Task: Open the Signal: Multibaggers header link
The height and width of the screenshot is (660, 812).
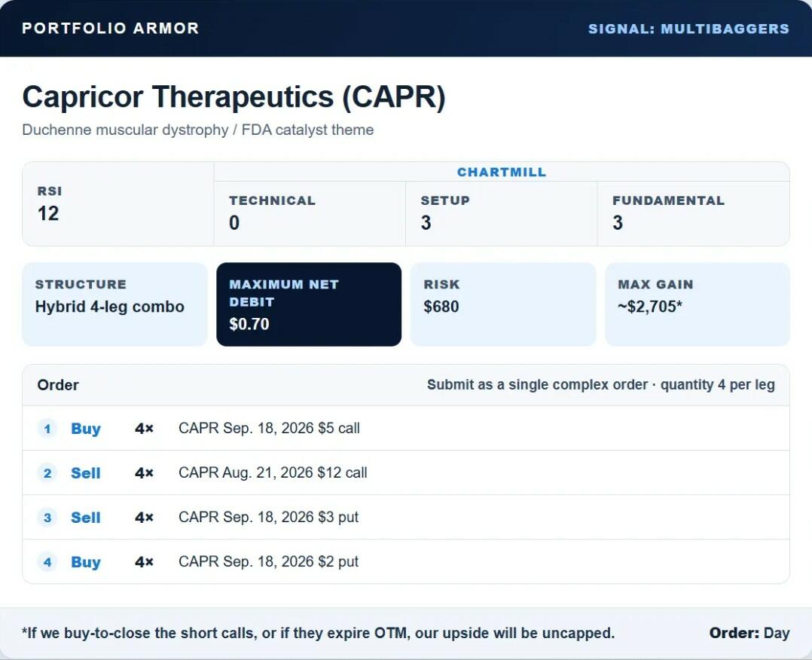Action: point(688,29)
